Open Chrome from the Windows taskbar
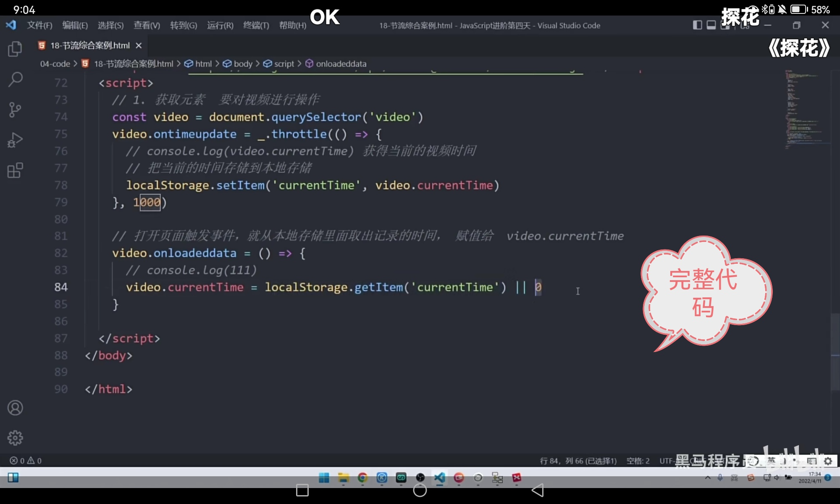 362,478
